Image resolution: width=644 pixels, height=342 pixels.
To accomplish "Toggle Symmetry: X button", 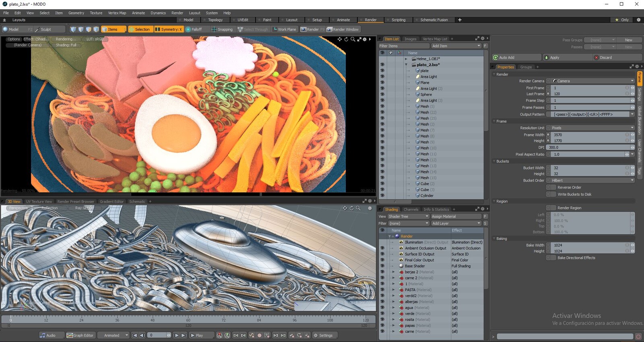I will (x=168, y=29).
